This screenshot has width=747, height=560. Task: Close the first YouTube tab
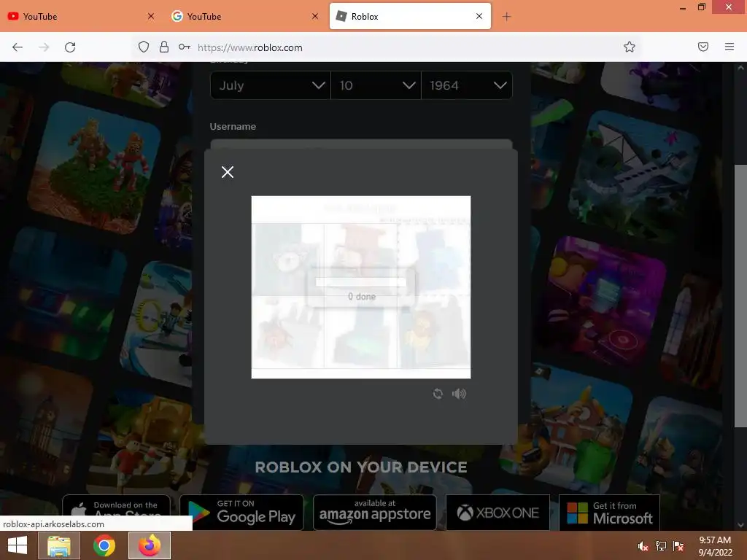pyautogui.click(x=150, y=16)
